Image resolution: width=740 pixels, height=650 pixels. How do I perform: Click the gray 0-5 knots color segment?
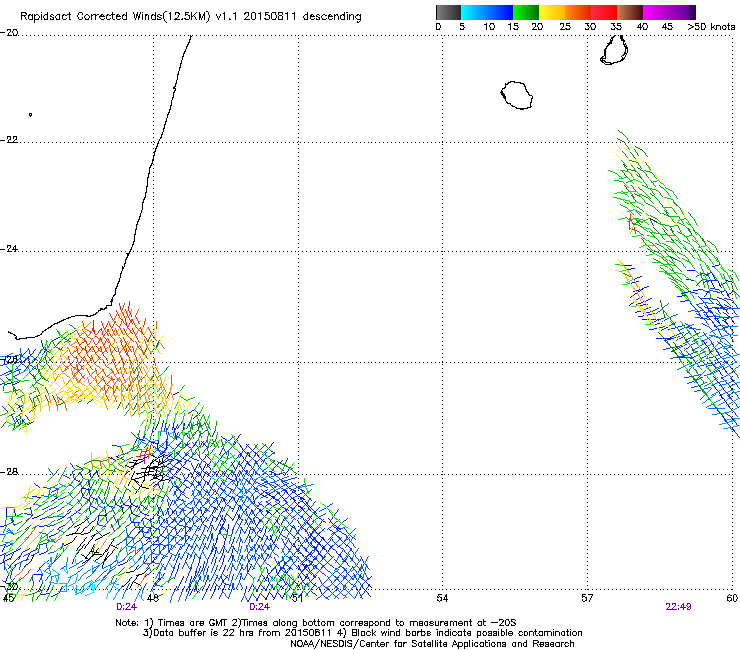tap(448, 12)
